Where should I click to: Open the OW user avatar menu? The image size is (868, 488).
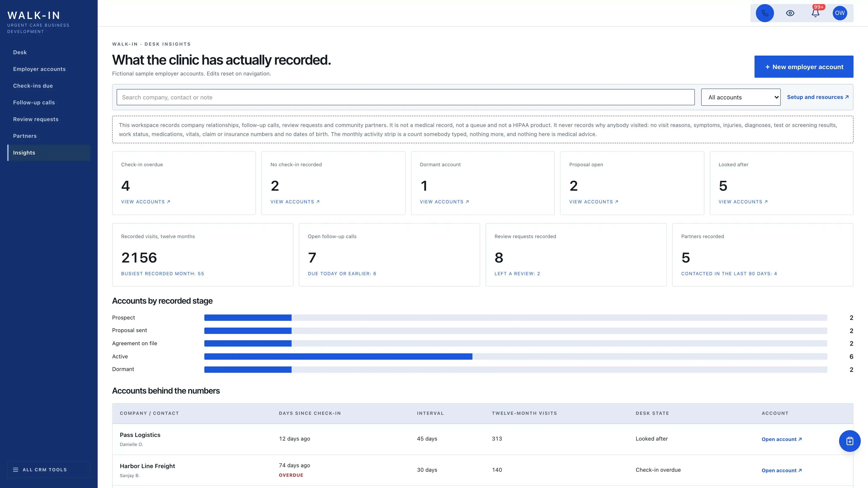pyautogui.click(x=840, y=13)
